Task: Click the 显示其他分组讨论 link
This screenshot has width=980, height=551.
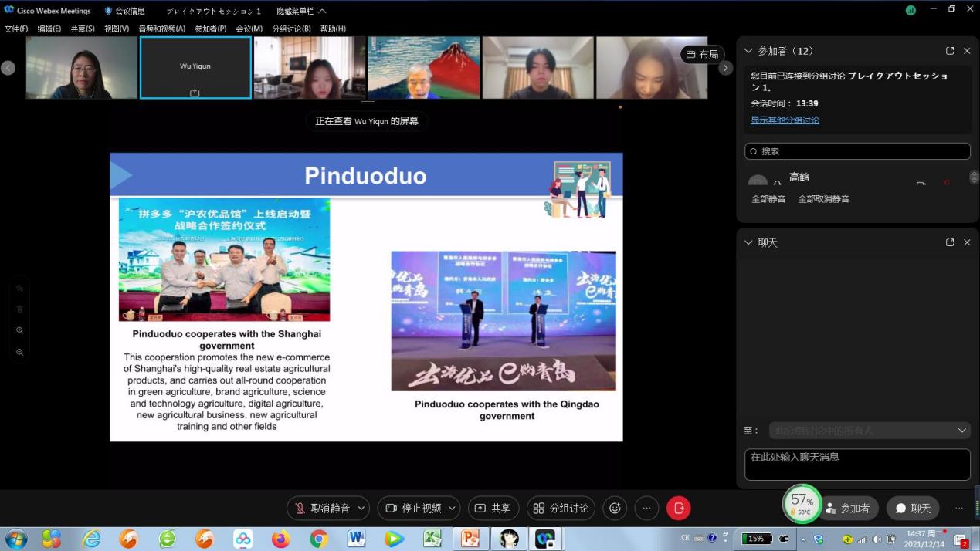Action: (x=785, y=120)
